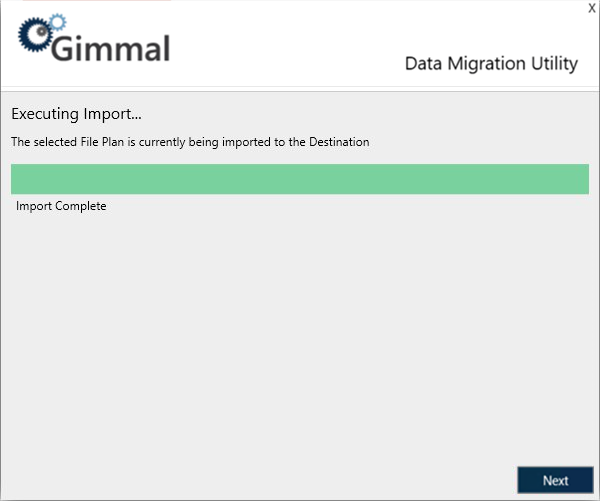Image resolution: width=600 pixels, height=501 pixels.
Task: Click the Import Complete status label
Action: [61, 206]
